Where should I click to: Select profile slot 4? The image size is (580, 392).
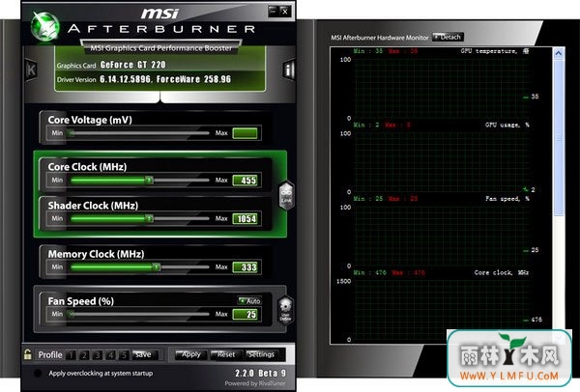coord(110,355)
